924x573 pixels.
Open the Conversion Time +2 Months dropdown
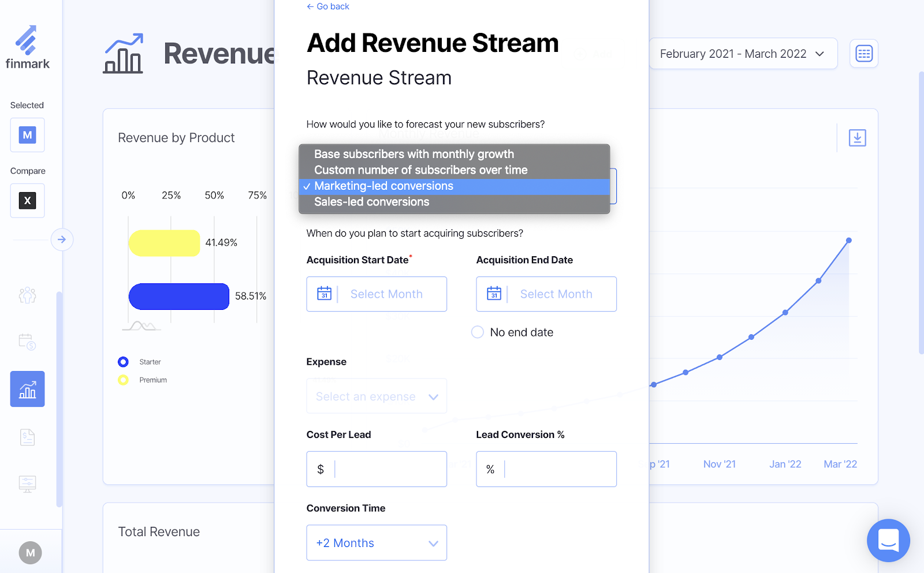pyautogui.click(x=377, y=543)
